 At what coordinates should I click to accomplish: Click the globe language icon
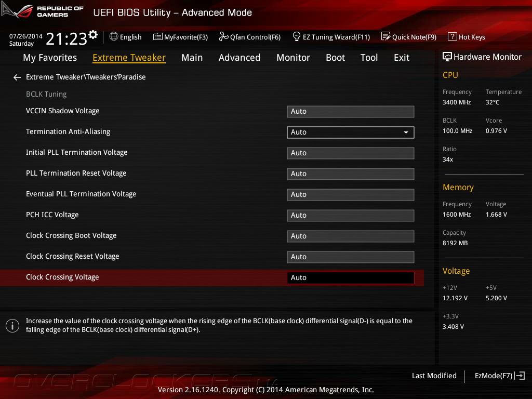tap(114, 37)
